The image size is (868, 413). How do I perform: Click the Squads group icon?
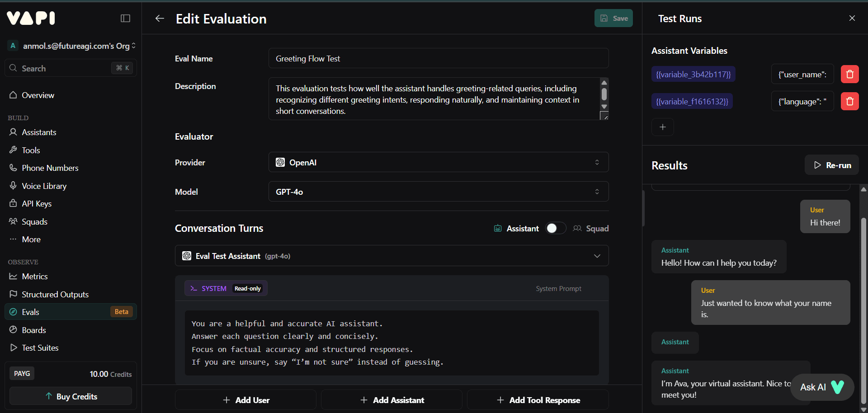coord(13,221)
